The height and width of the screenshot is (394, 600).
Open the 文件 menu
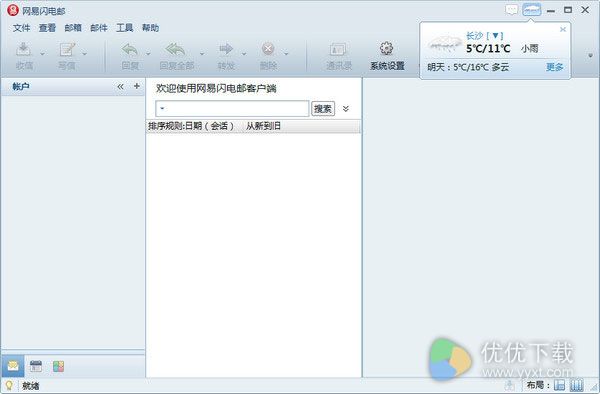21,28
